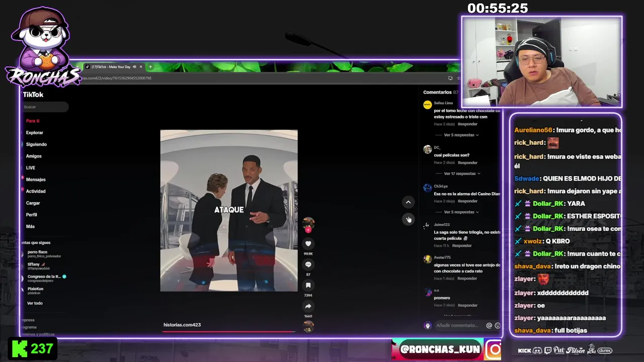Open Ch3rLyx commenter avatar
644x362 pixels.
click(x=427, y=188)
